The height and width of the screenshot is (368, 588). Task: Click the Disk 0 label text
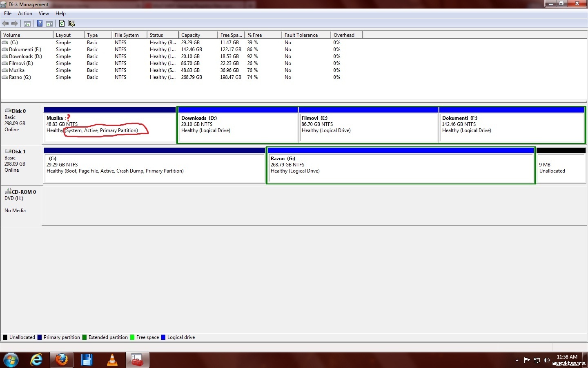point(19,111)
